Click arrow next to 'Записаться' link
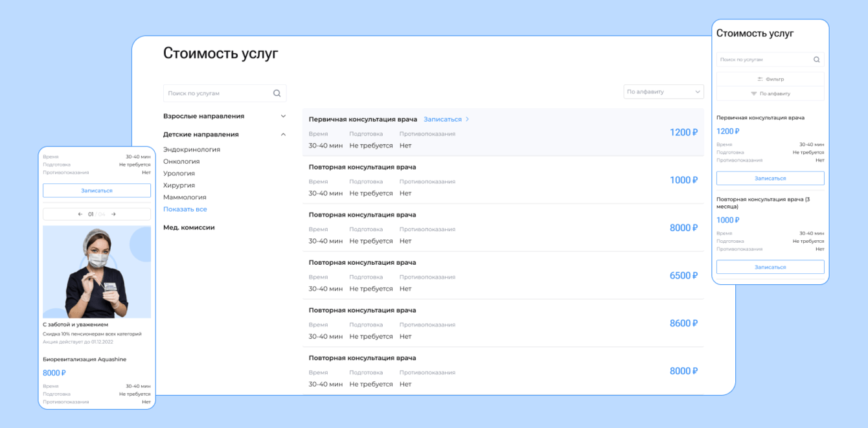868x428 pixels. [468, 119]
